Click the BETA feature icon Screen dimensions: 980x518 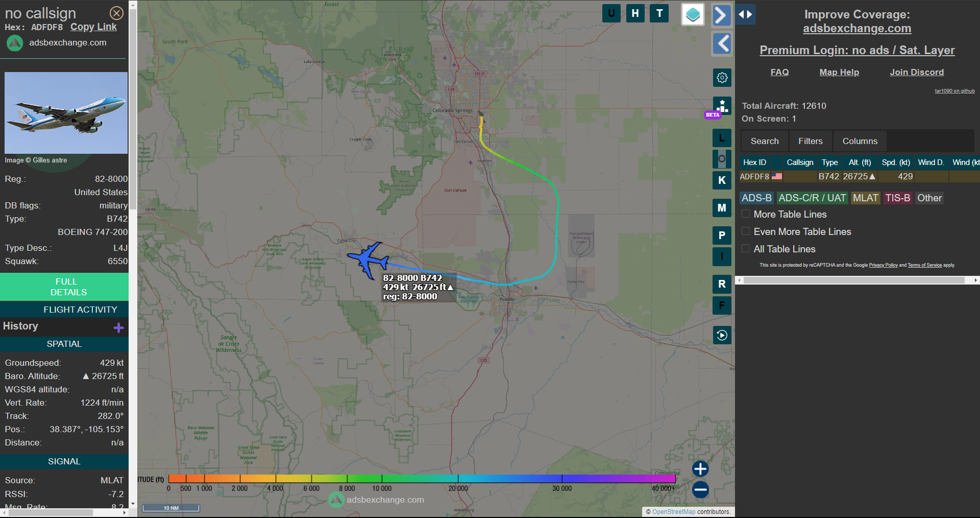[x=722, y=107]
